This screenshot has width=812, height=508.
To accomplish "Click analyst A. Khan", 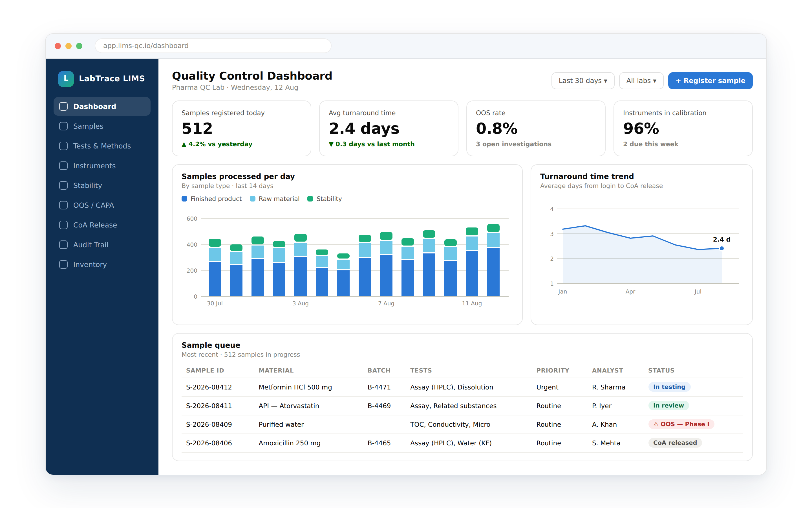I will (x=604, y=424).
